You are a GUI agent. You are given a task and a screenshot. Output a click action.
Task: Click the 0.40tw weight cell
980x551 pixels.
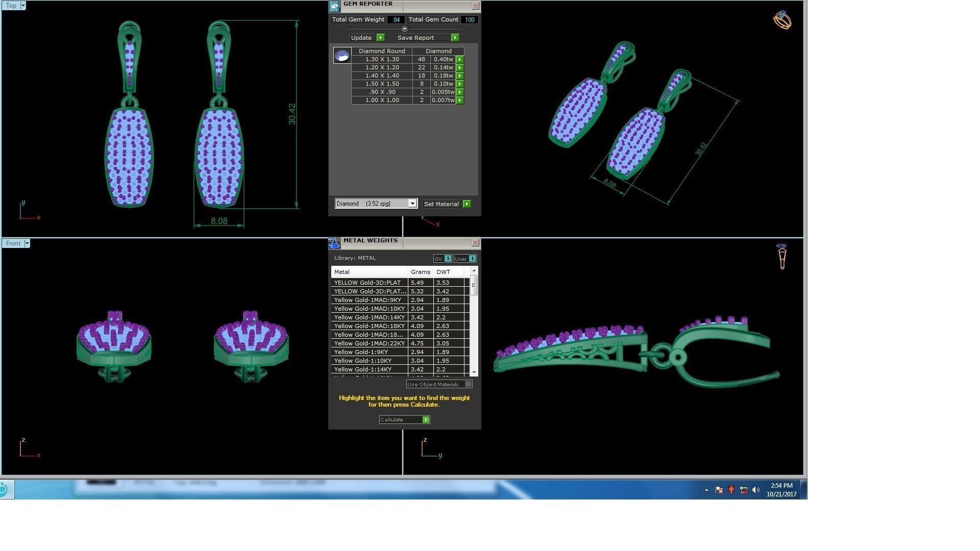(443, 59)
